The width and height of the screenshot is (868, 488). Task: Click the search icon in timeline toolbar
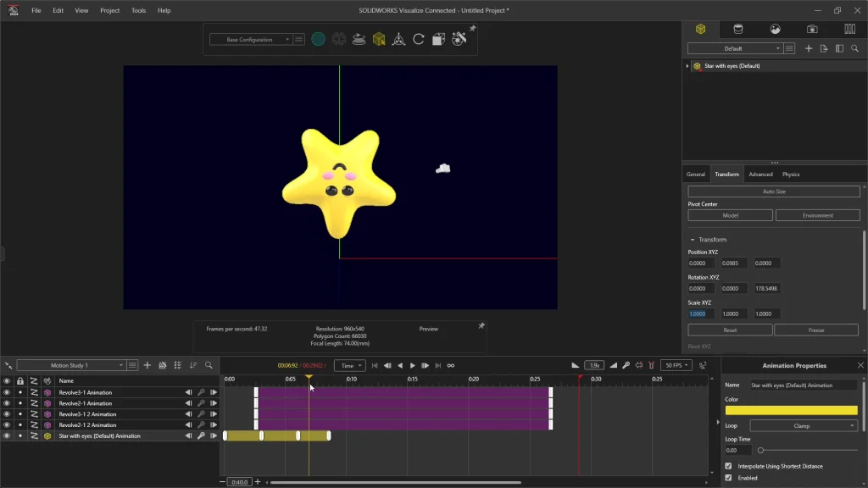(209, 365)
